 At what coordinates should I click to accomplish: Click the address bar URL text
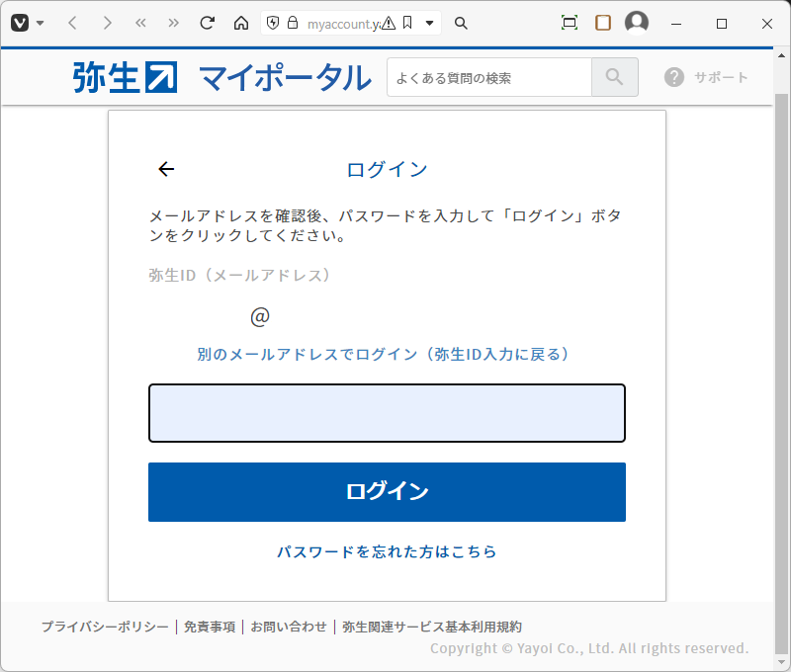tap(343, 24)
